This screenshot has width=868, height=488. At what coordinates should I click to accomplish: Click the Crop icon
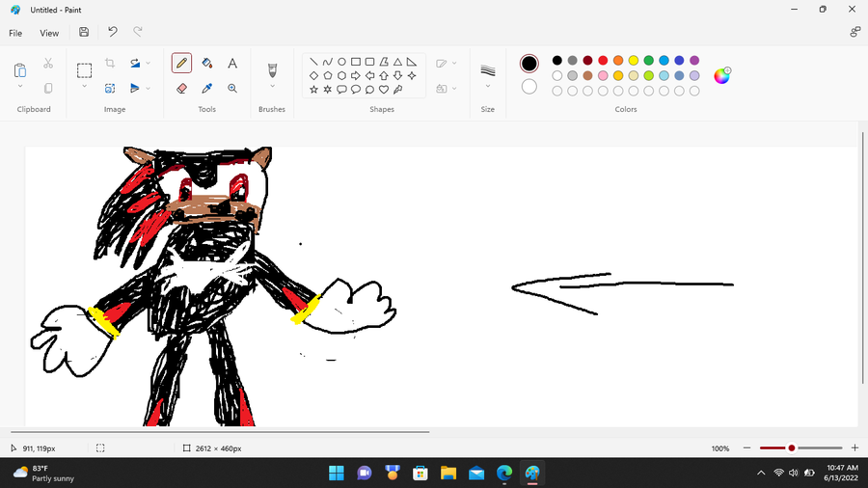pos(110,63)
